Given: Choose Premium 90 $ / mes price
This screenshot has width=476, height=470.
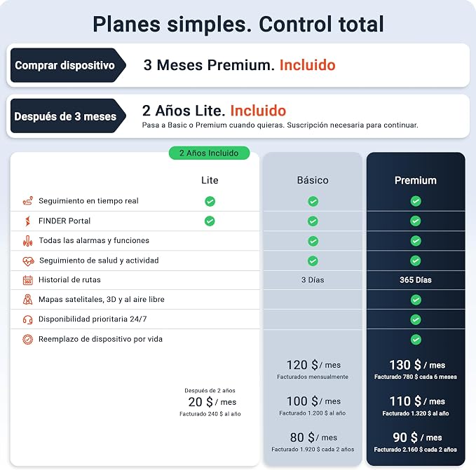Looking at the screenshot, I should click(x=417, y=437).
